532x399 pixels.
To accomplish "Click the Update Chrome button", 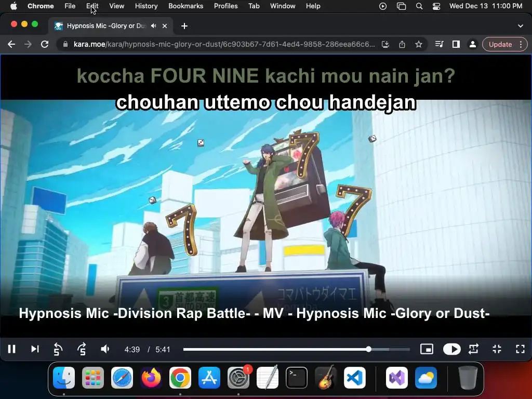I will [x=500, y=45].
